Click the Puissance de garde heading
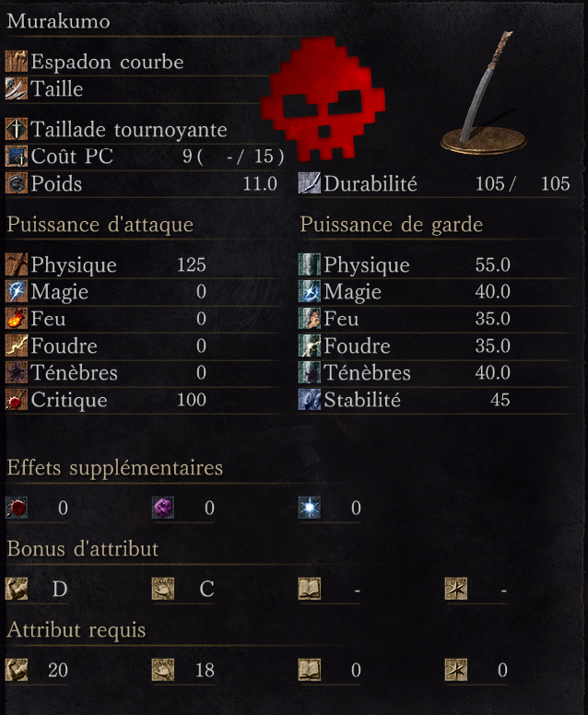The height and width of the screenshot is (715, 588). click(392, 225)
